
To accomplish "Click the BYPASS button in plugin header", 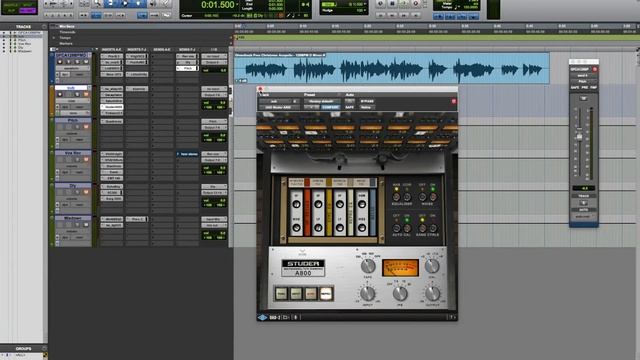I will [367, 101].
